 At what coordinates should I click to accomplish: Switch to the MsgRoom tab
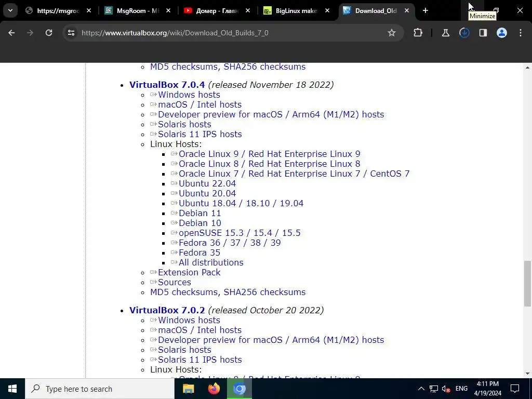[x=138, y=11]
